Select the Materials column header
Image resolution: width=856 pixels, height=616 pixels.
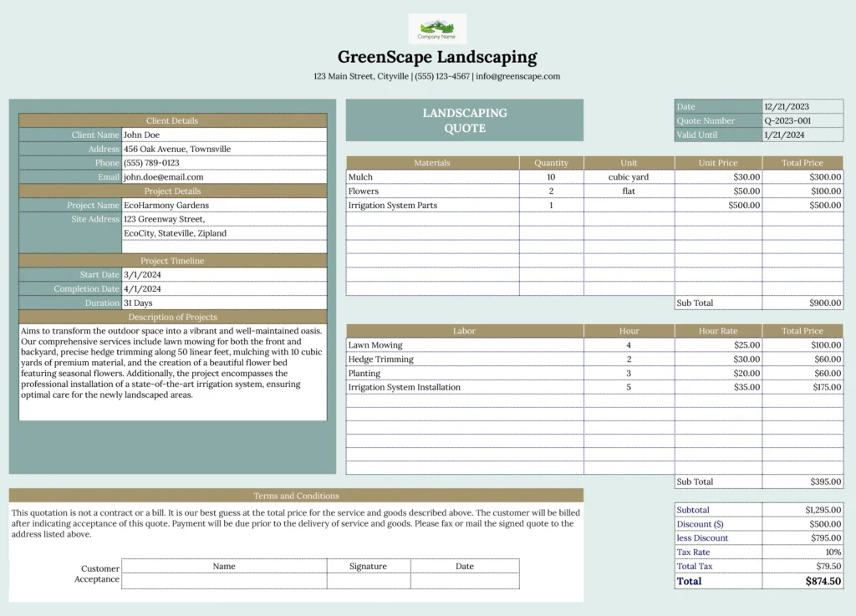coord(432,163)
